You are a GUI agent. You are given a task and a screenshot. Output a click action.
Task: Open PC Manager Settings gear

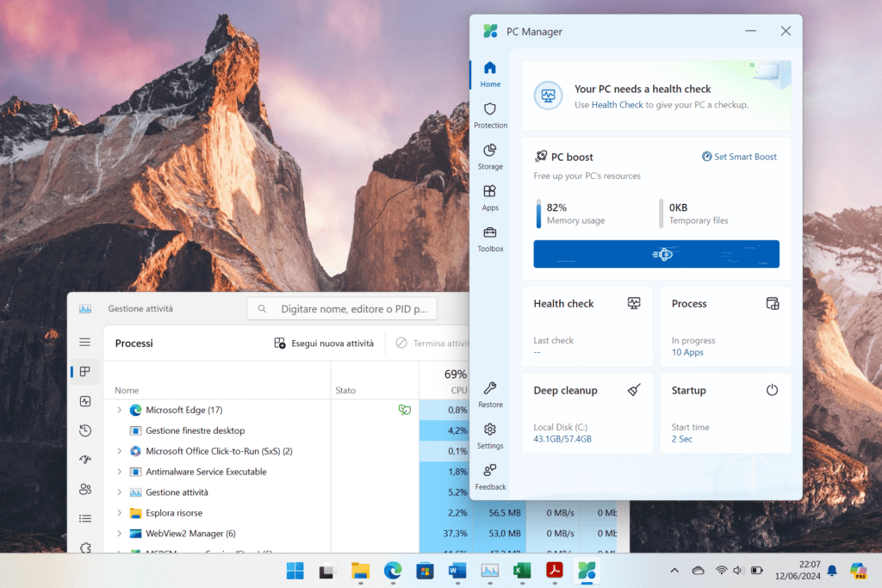pyautogui.click(x=490, y=436)
